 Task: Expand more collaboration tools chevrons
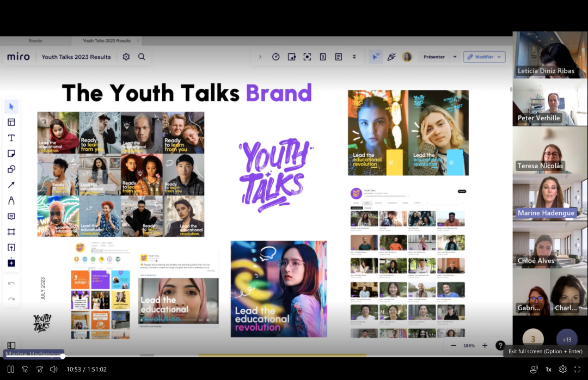point(354,57)
